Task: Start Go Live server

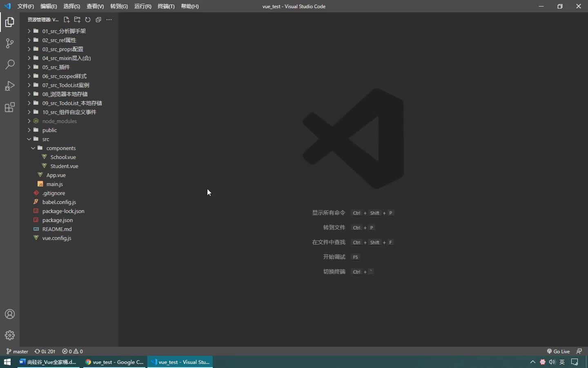Action: (558, 351)
